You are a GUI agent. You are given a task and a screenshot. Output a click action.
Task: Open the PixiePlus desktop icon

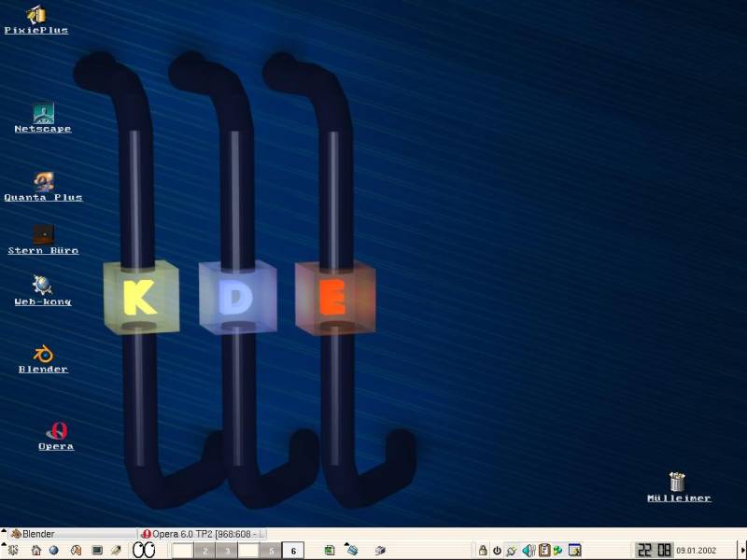point(36,21)
